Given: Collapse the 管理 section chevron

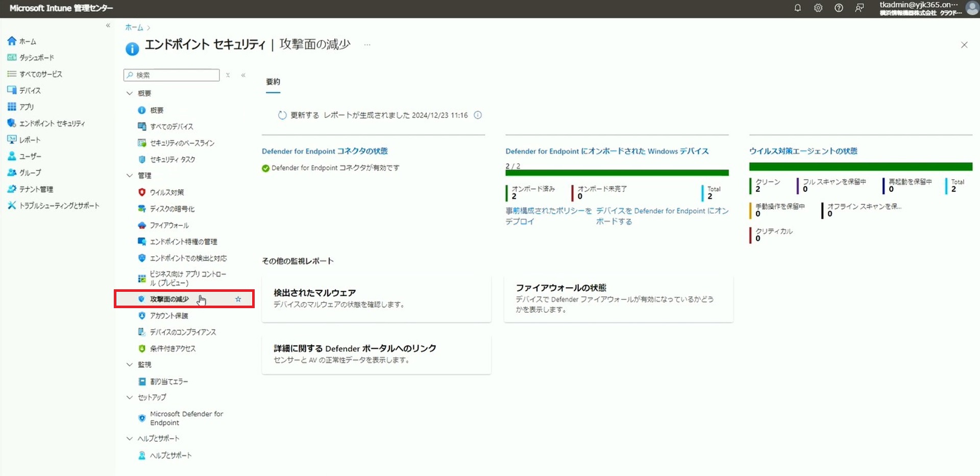Looking at the screenshot, I should pos(130,176).
